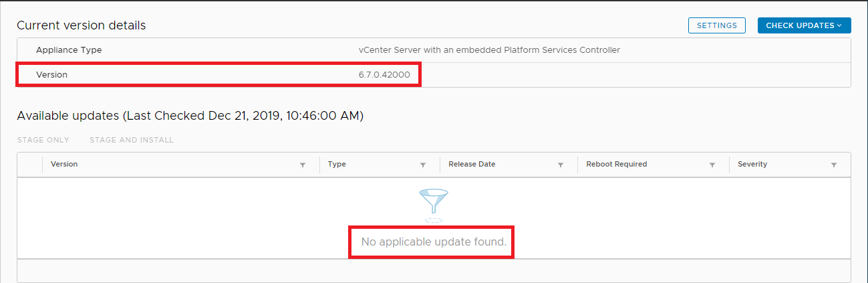Click the Available updates heading
The image size is (868, 283).
[190, 116]
